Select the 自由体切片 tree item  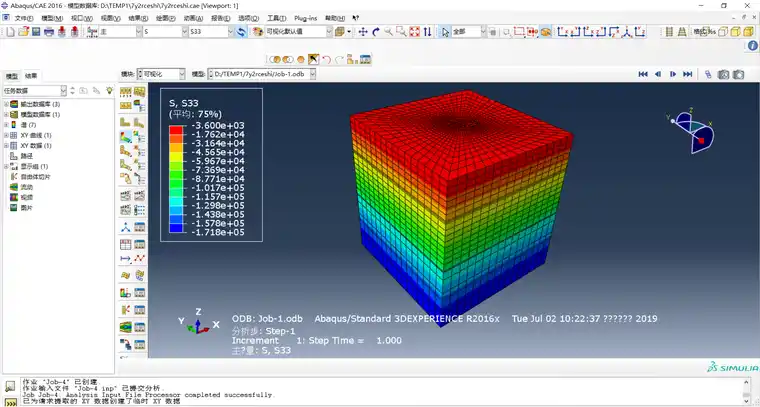35,177
